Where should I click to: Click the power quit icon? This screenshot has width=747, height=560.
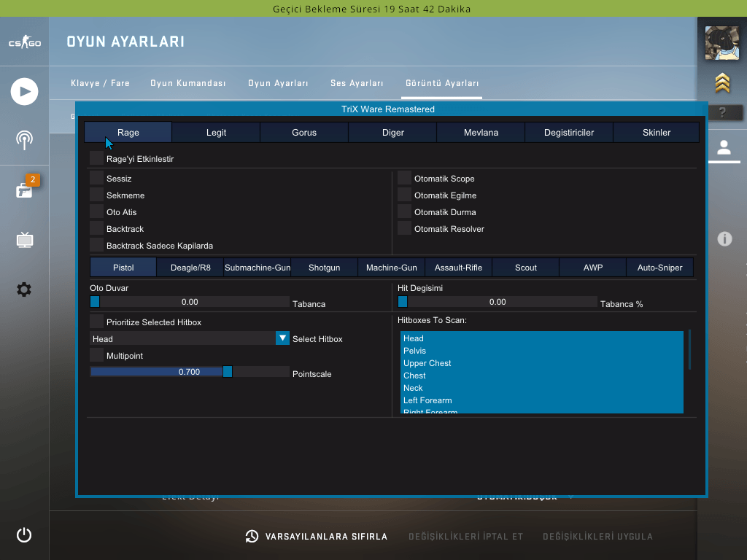click(24, 534)
